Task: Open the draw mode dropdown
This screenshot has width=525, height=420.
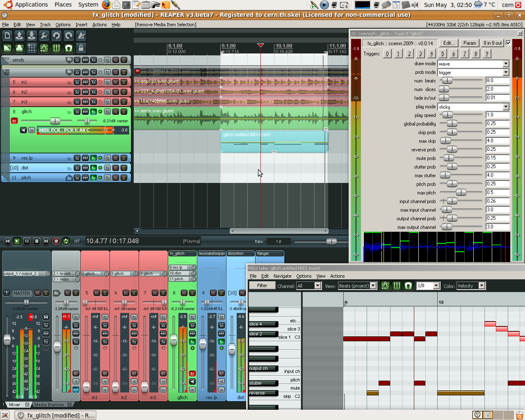Action: (x=506, y=64)
